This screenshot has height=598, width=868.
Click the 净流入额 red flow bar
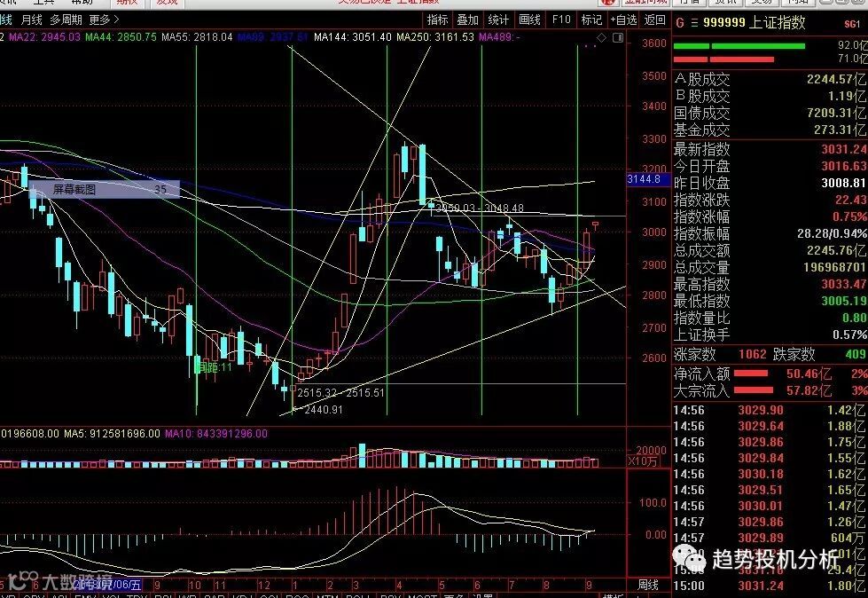tap(751, 374)
